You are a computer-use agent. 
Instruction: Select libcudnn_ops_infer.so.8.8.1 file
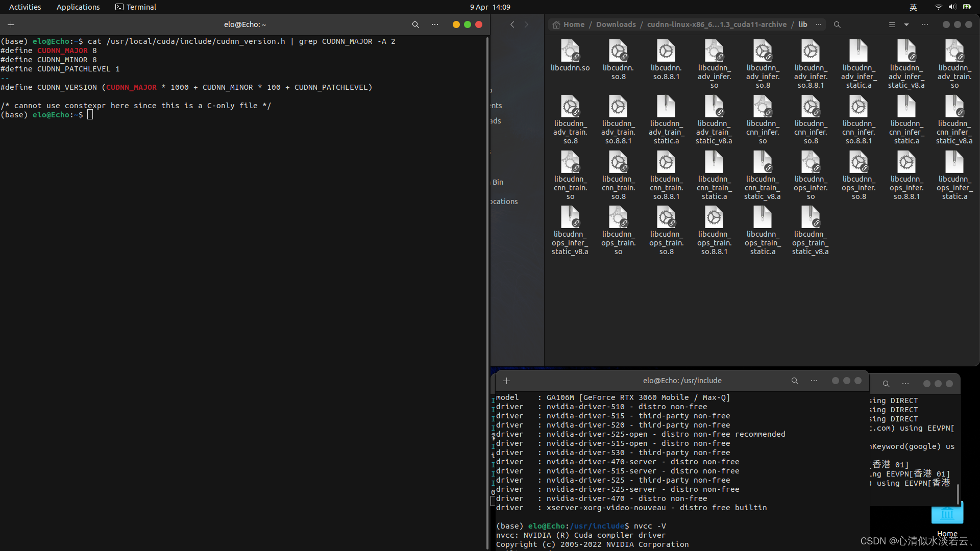(x=906, y=176)
